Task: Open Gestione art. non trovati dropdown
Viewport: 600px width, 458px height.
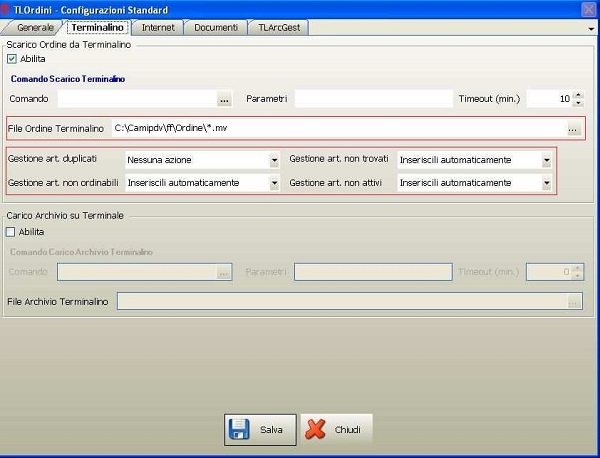Action: click(546, 160)
